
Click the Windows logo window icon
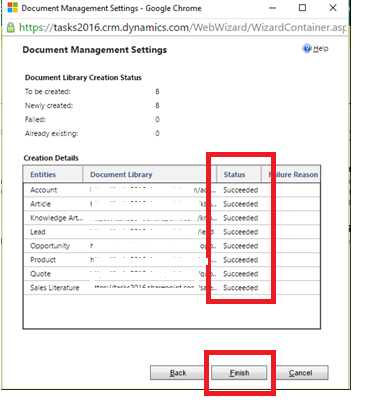[x=12, y=7]
